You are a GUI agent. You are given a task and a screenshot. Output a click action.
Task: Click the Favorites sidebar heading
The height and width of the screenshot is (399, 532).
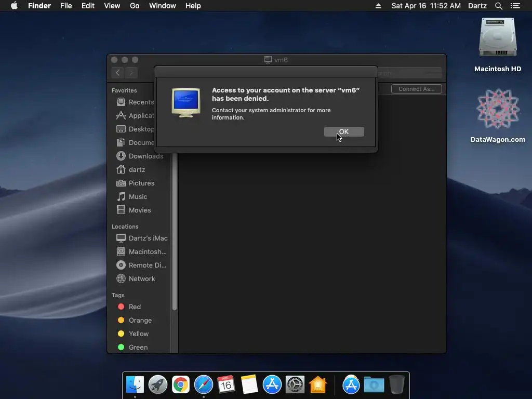click(124, 90)
